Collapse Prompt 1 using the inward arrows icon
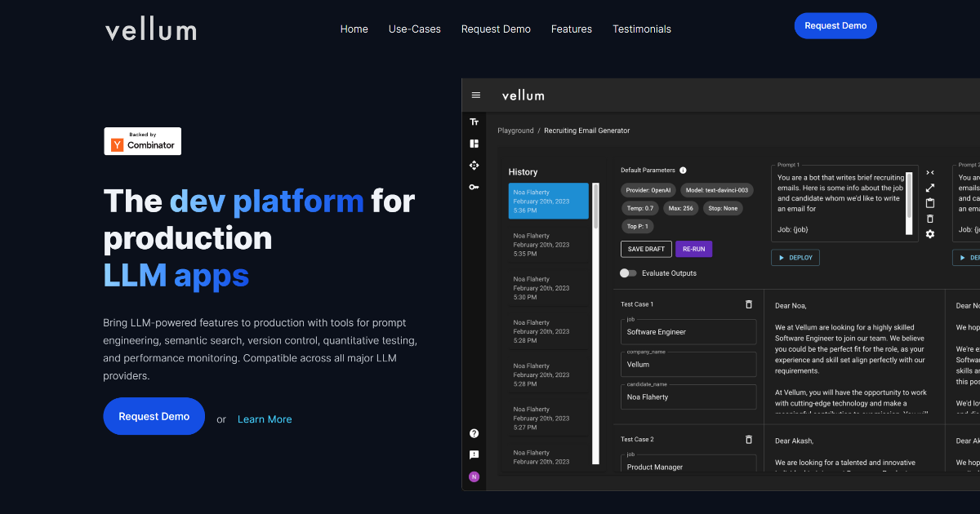 930,172
